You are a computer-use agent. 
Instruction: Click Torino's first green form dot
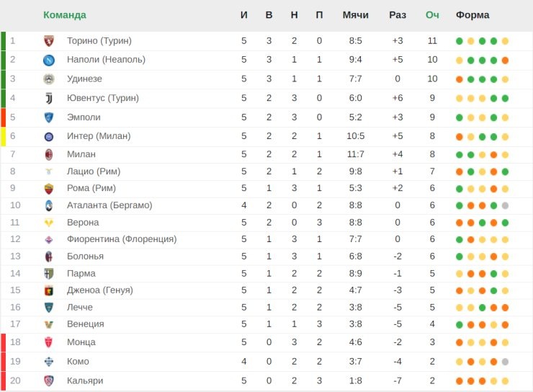460,41
